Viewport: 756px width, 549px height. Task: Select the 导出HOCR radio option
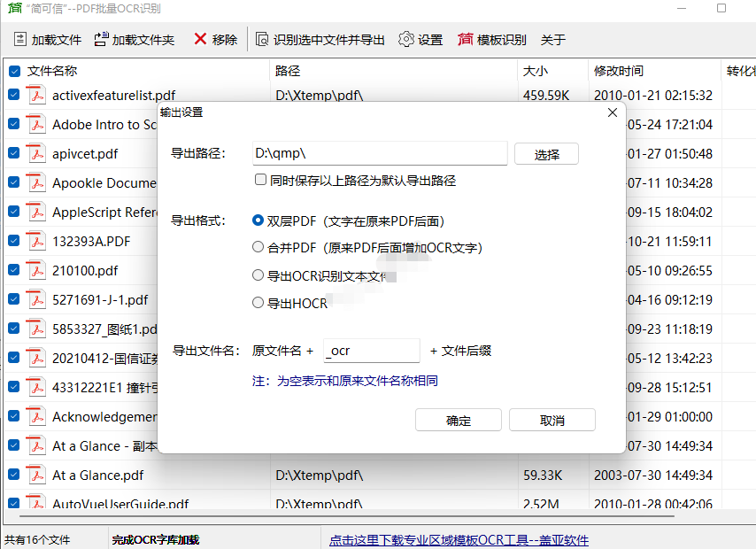click(258, 303)
